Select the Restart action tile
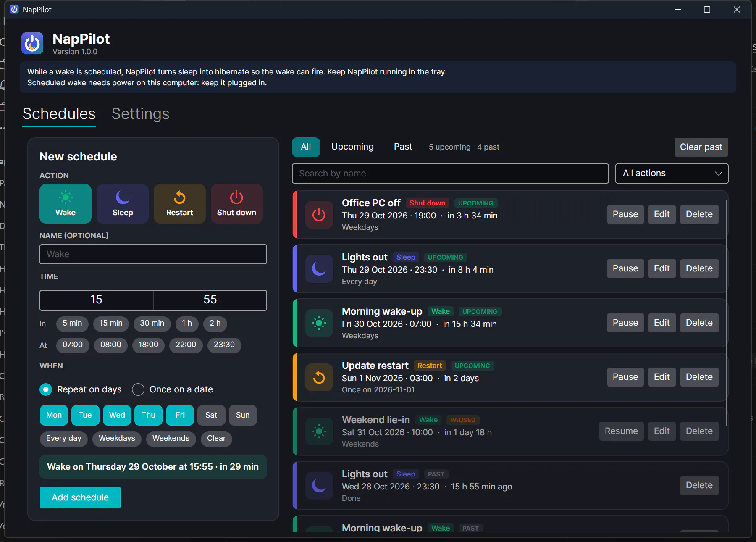This screenshot has height=542, width=756. [180, 204]
